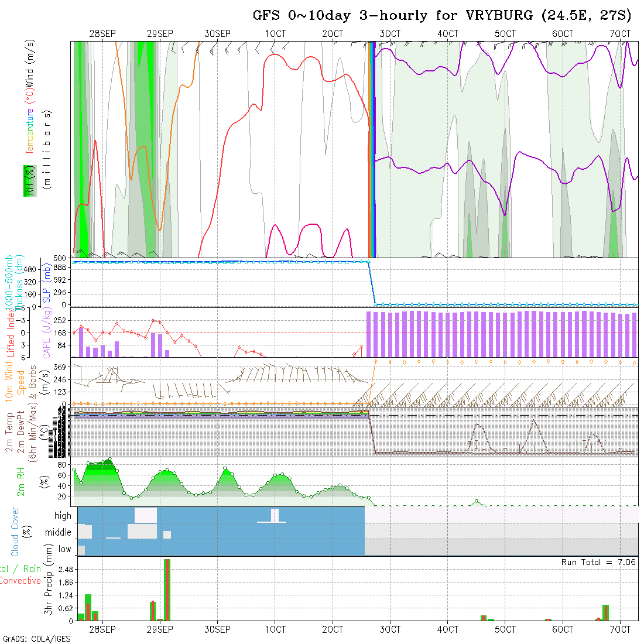The image size is (644, 644).
Task: Click the 369 tick on wind speed axis
Action: click(63, 366)
